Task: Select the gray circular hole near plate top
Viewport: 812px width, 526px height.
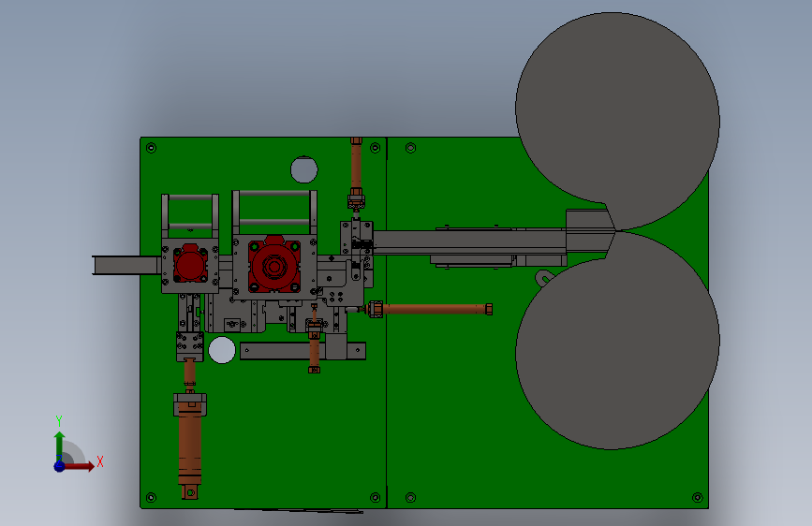Action: [x=304, y=169]
